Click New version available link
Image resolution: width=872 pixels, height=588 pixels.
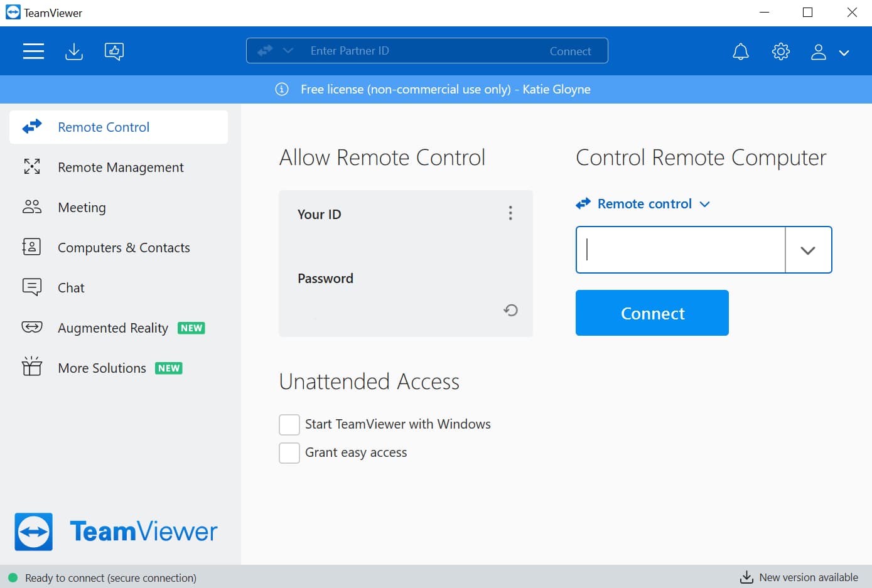(809, 577)
